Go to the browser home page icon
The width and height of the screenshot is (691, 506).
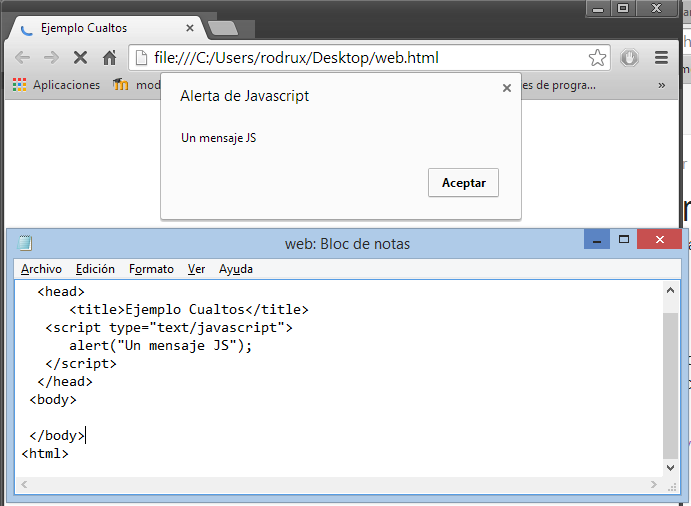[x=109, y=58]
